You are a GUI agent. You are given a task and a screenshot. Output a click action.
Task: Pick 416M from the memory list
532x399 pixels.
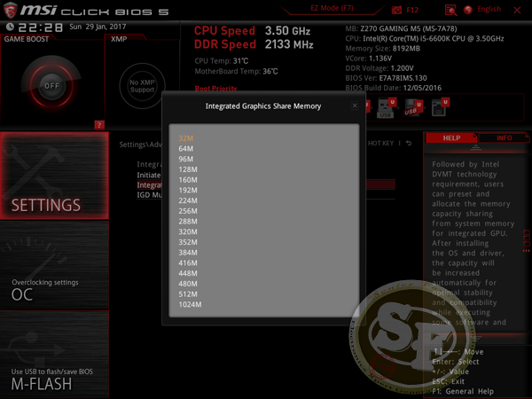(x=188, y=263)
